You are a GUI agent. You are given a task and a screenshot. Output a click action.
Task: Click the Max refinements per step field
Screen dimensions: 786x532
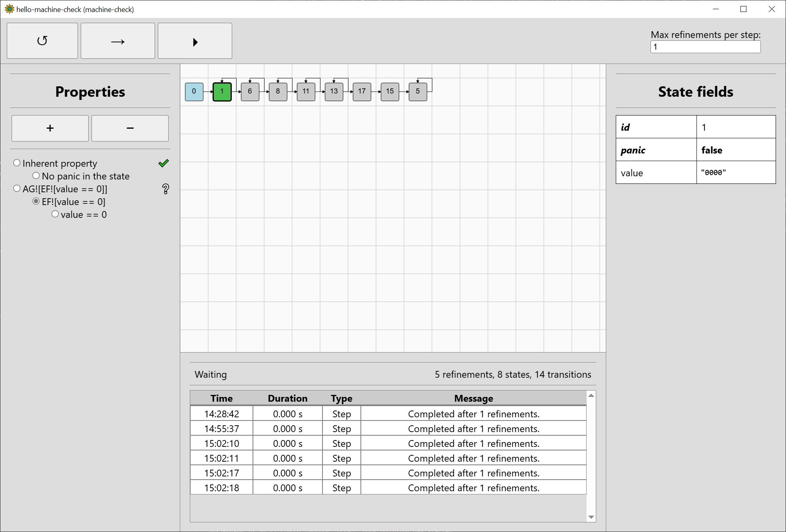pos(705,47)
